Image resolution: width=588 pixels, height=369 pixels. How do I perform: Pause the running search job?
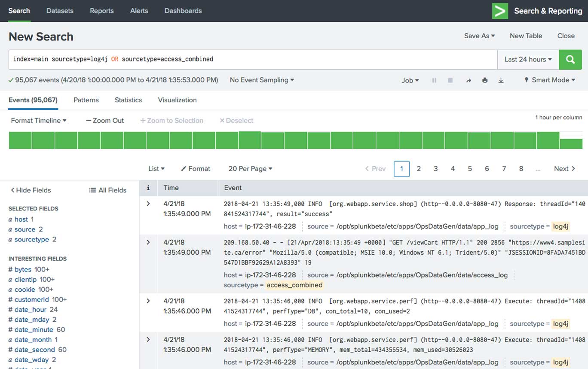(434, 80)
